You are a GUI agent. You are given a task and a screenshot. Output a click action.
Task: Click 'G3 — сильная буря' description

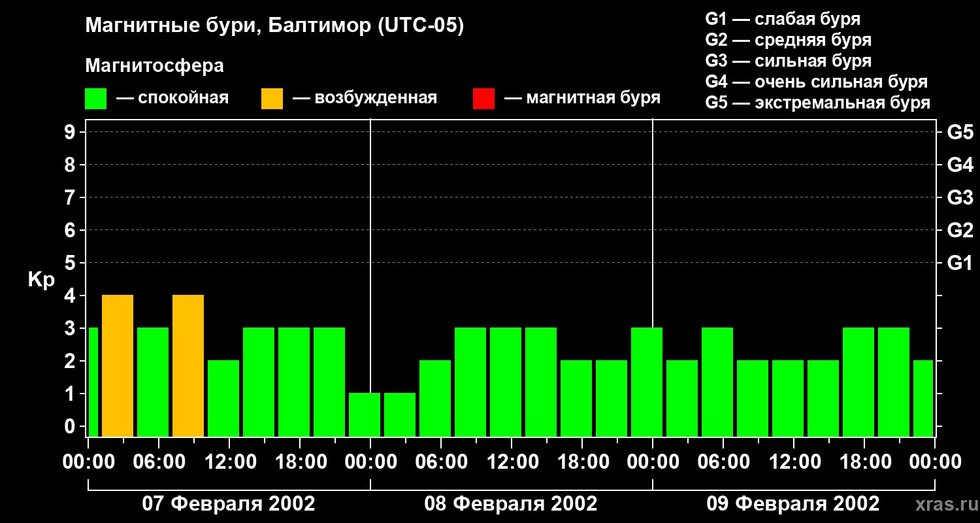pos(789,61)
